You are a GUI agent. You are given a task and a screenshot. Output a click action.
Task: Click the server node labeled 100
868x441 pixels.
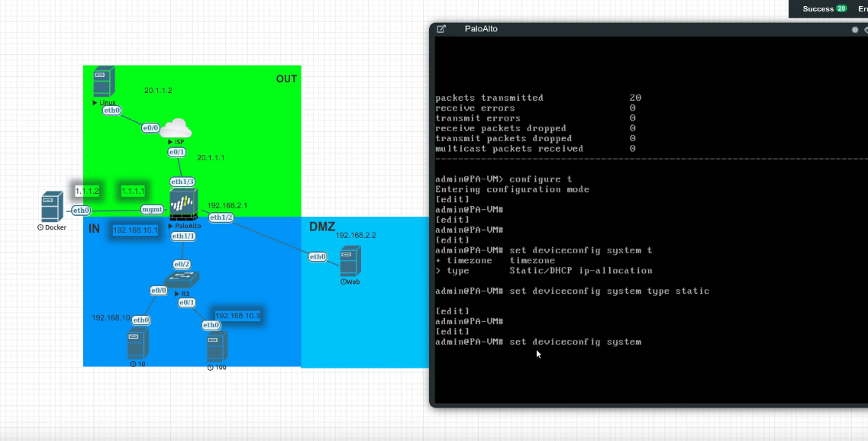coord(217,347)
